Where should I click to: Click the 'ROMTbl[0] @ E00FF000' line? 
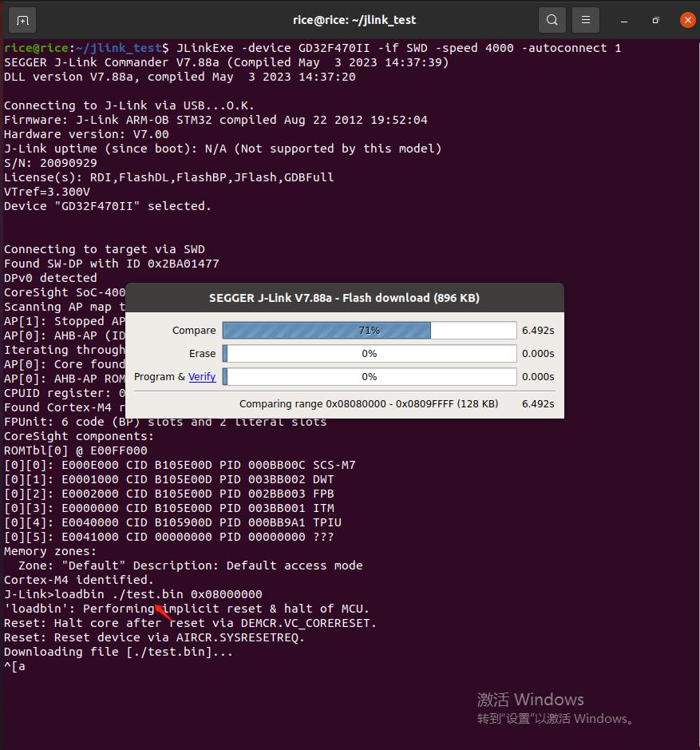click(x=76, y=450)
